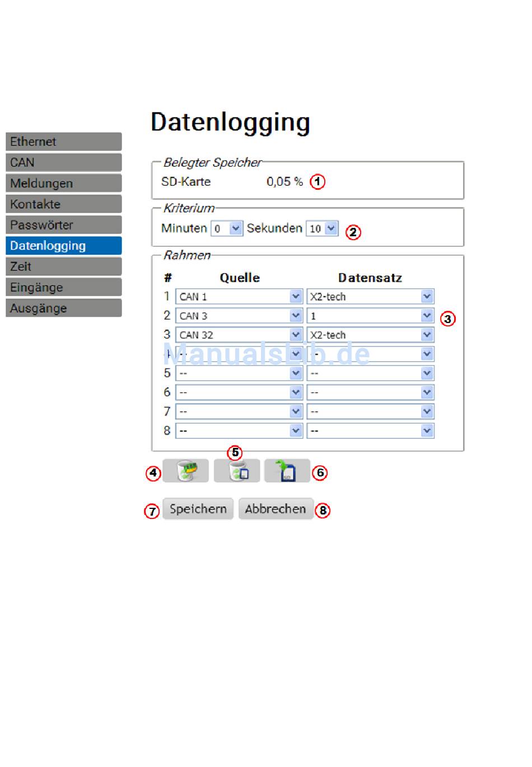The width and height of the screenshot is (532, 767).
Task: Click the SD-Karte label
Action: click(x=186, y=181)
